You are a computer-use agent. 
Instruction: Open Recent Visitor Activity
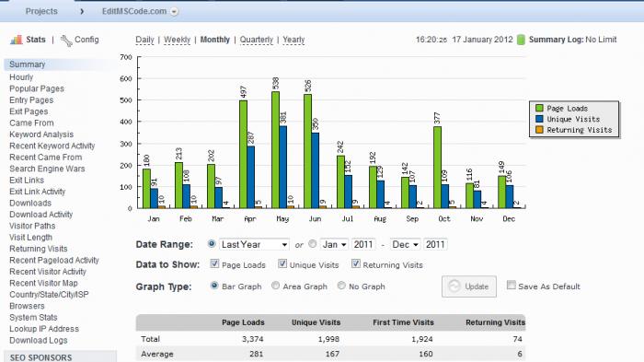tap(48, 272)
